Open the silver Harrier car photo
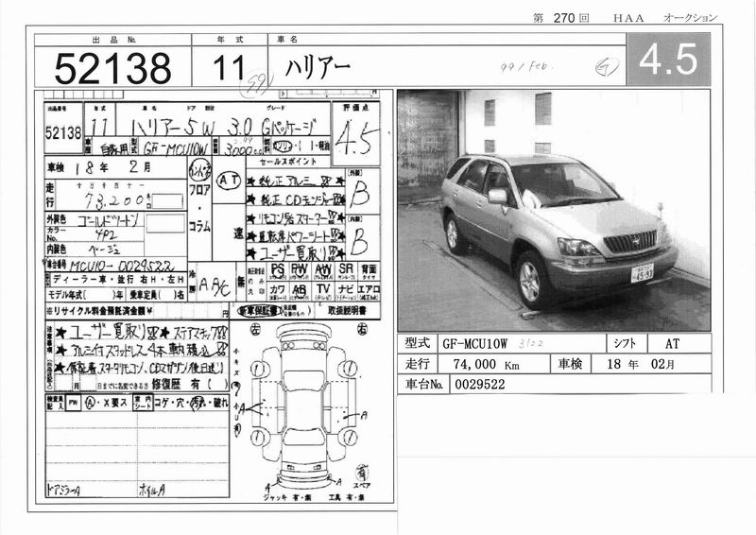 pos(554,211)
